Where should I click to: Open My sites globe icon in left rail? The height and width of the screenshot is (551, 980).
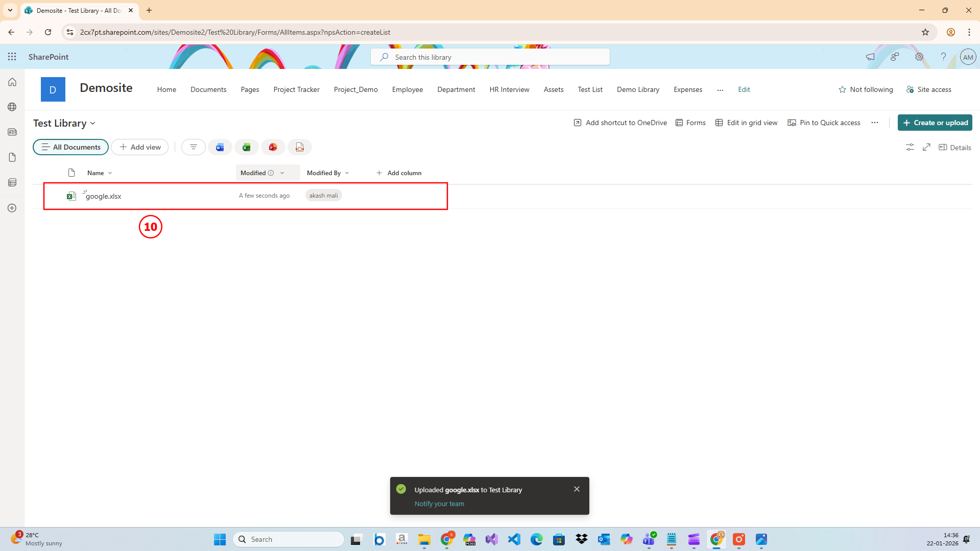(12, 107)
